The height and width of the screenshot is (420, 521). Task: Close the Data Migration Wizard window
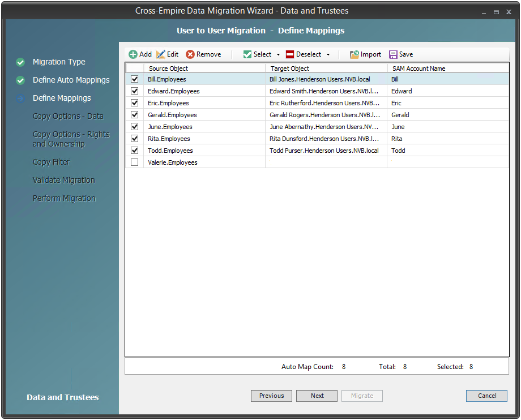[x=509, y=12]
